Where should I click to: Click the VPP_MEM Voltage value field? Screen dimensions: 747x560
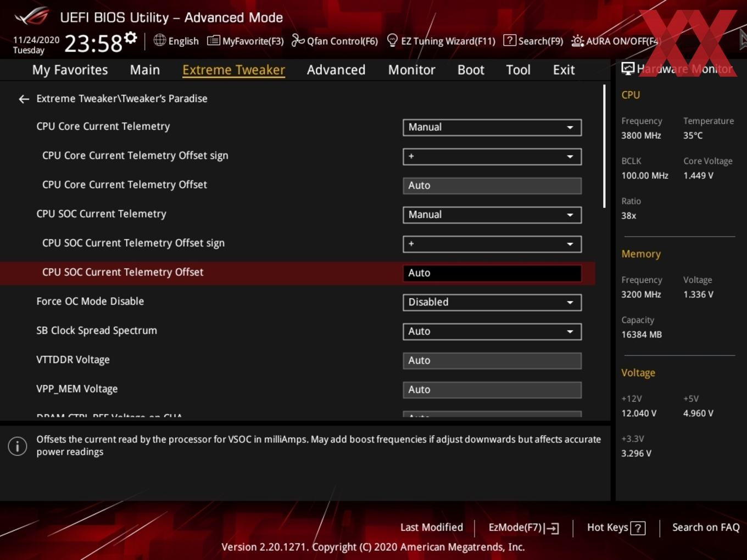[492, 389]
